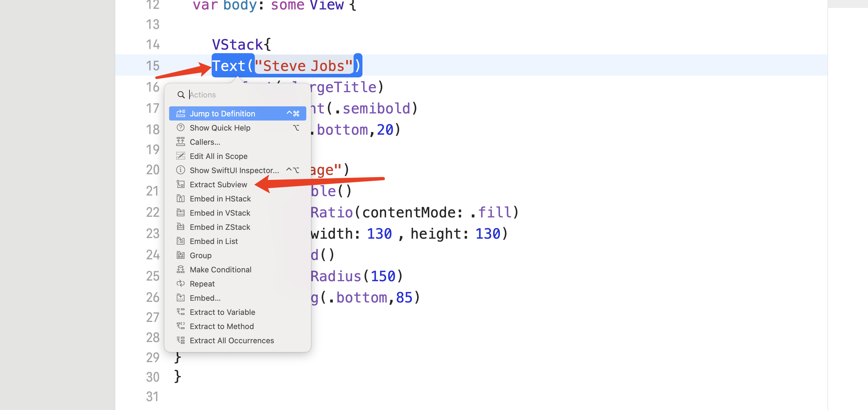Select Embed in VStack option
The image size is (868, 410).
220,213
